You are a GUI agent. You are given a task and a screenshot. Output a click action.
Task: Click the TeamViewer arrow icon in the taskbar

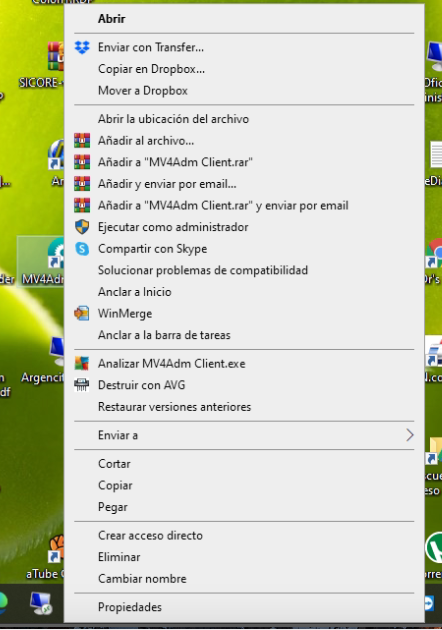tap(428, 603)
